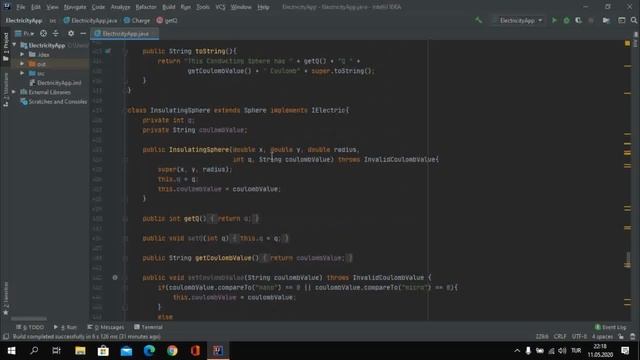Click the gutter icon beside setCoulombValue
640x360 pixels.
115,278
